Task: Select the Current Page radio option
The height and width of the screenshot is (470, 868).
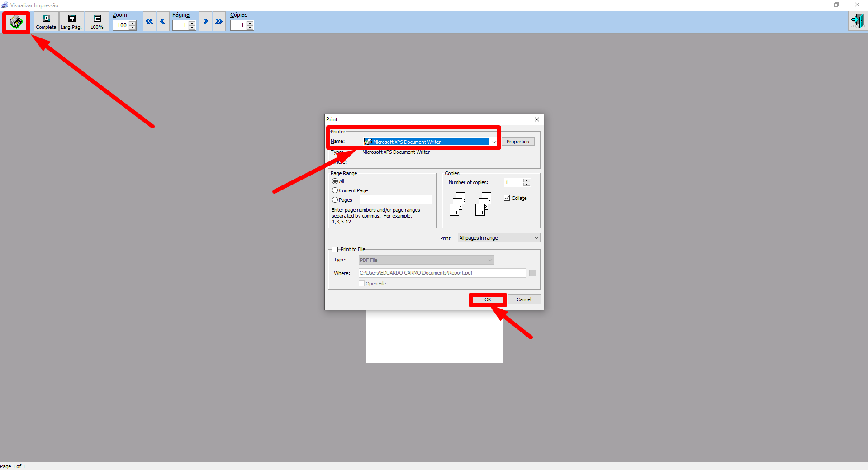Action: point(335,190)
